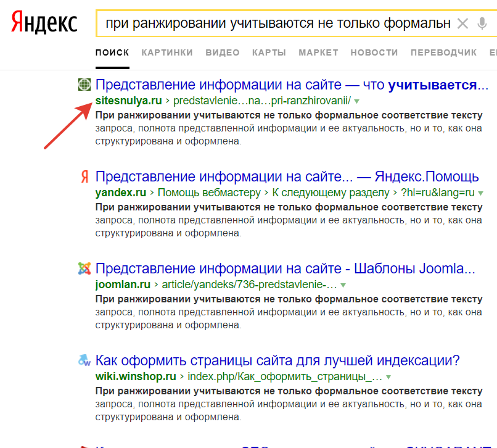Image resolution: width=497 pixels, height=448 pixels.
Task: Open the Яндекс.Помощь result title
Action: (x=287, y=176)
